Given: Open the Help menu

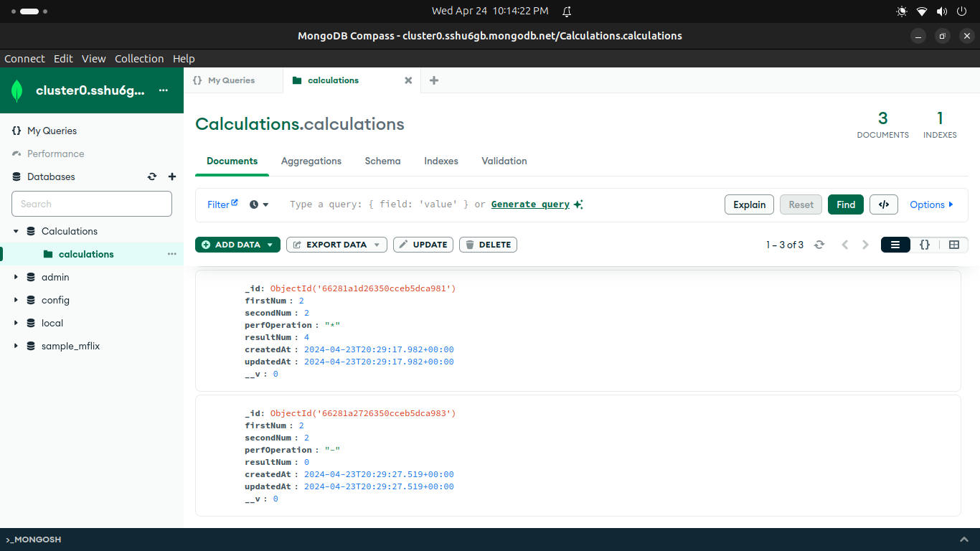Looking at the screenshot, I should pos(184,59).
